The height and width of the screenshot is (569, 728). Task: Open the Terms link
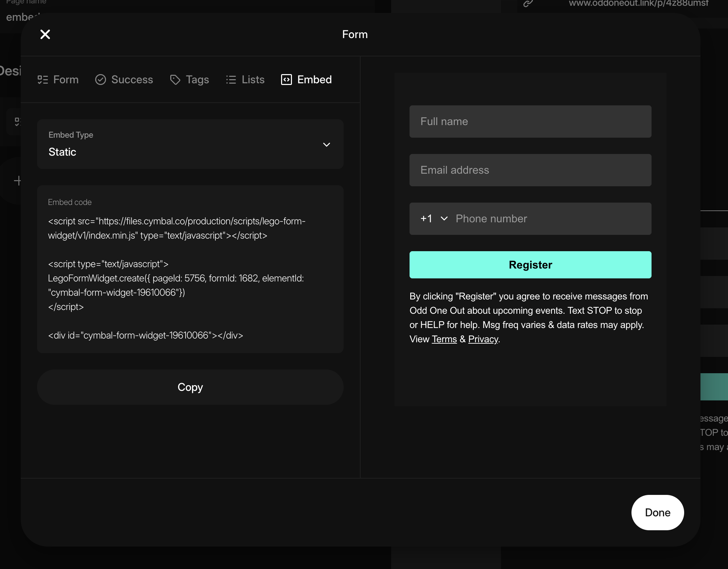point(444,339)
